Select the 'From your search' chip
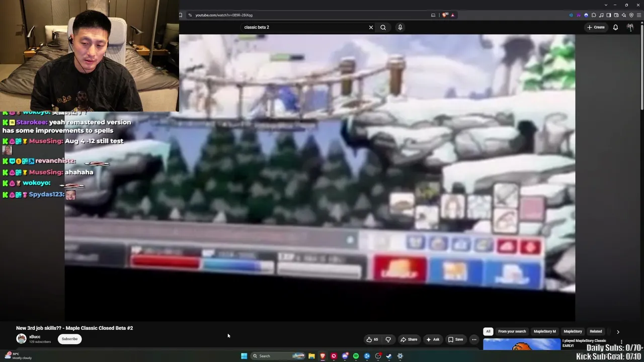644x362 pixels. [x=512, y=331]
